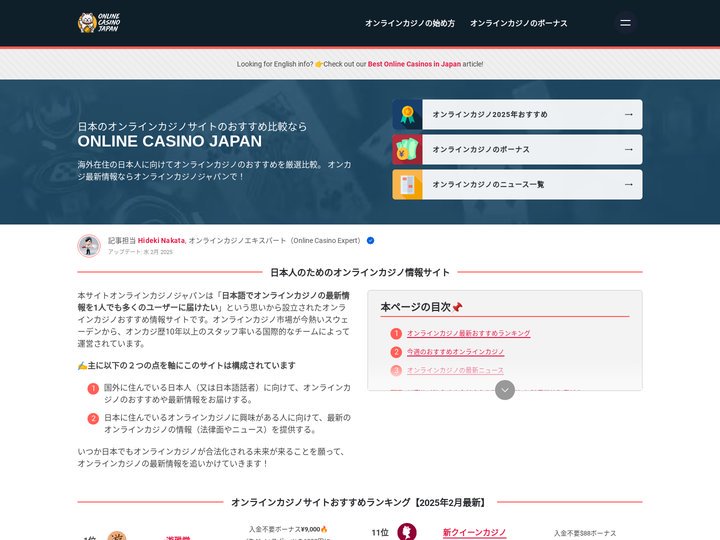Open the hamburger menu icon
The height and width of the screenshot is (540, 720).
click(625, 23)
